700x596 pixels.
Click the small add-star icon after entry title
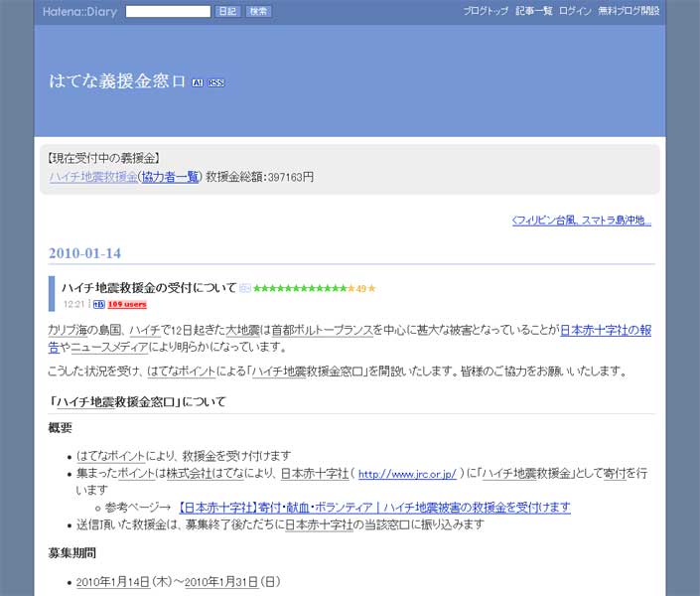coord(244,288)
